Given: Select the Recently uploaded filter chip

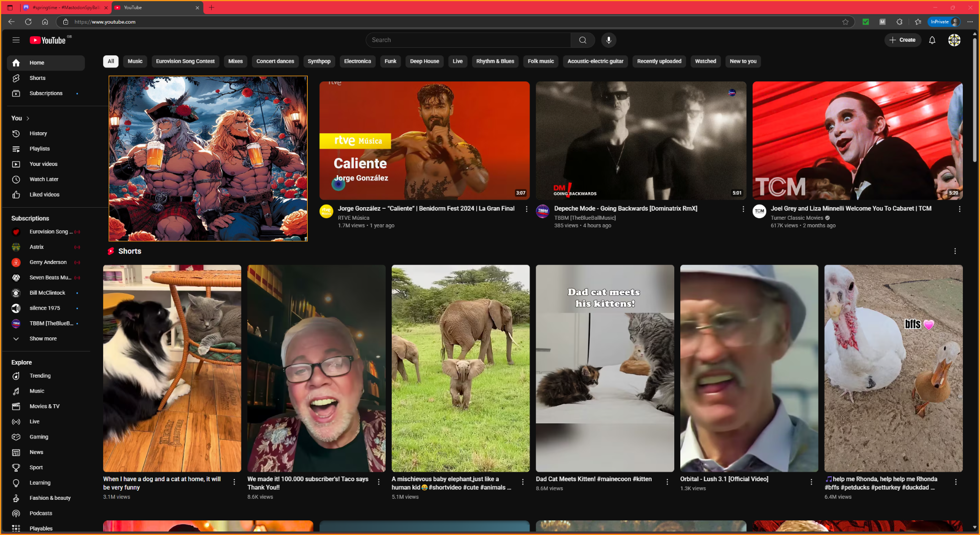Looking at the screenshot, I should point(659,61).
